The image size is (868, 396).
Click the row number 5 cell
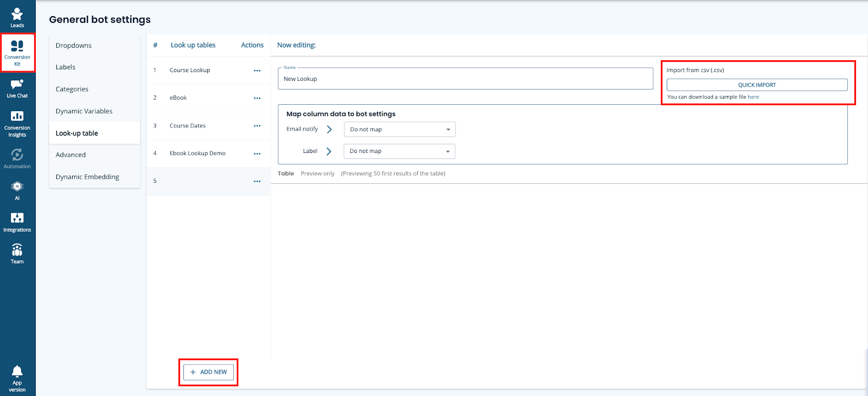click(x=155, y=181)
